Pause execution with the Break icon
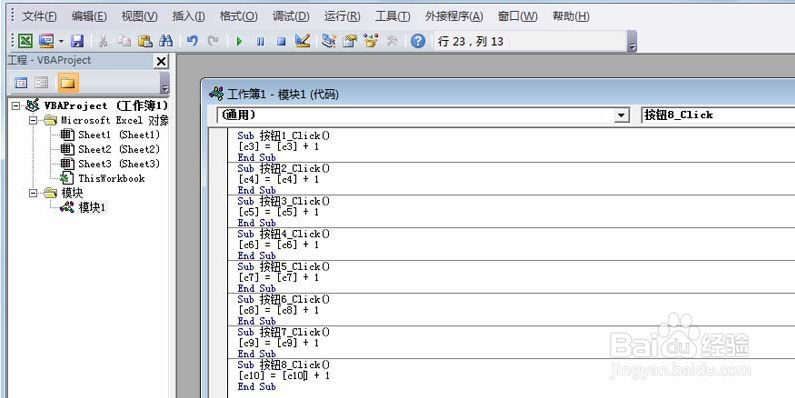795x398 pixels. tap(260, 41)
